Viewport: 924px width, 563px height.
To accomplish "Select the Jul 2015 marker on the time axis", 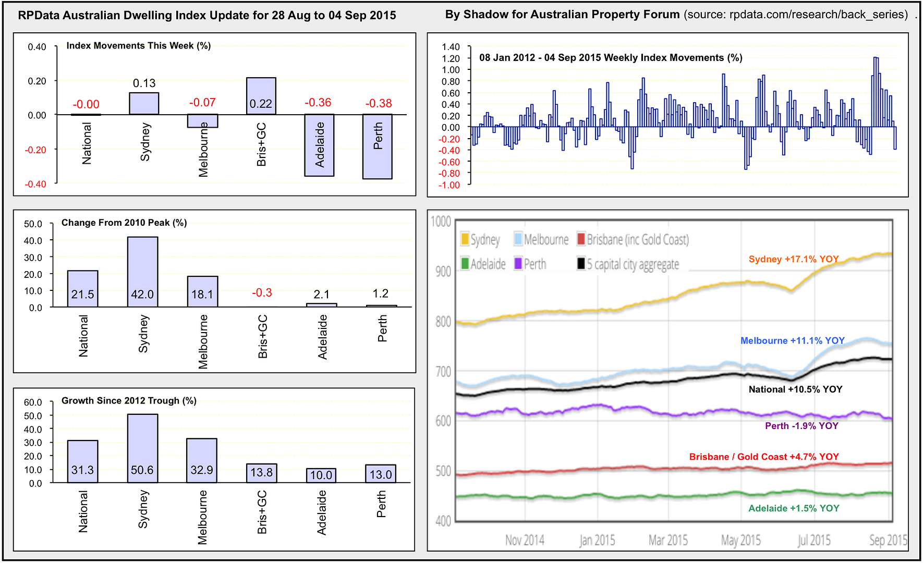I will pyautogui.click(x=813, y=540).
